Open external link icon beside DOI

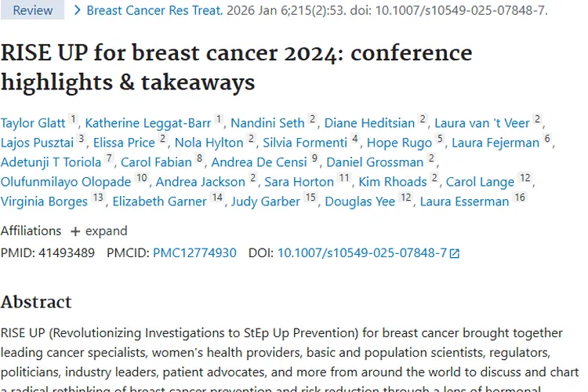pos(454,253)
